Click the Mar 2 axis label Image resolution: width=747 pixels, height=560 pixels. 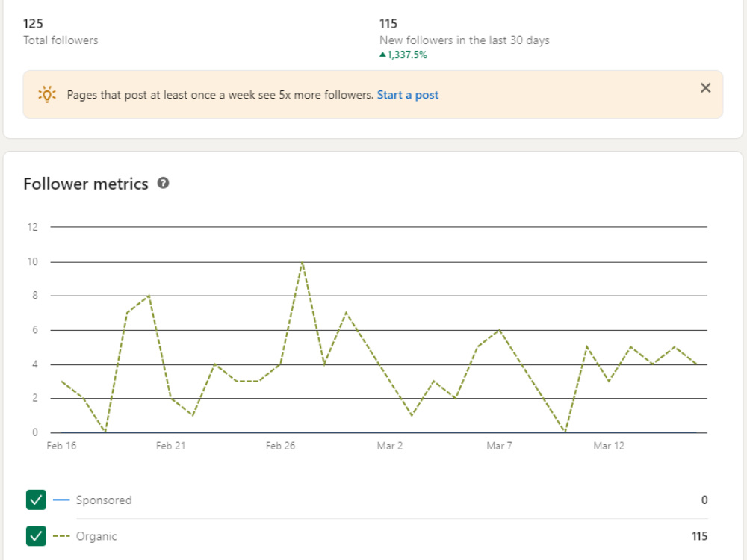390,446
